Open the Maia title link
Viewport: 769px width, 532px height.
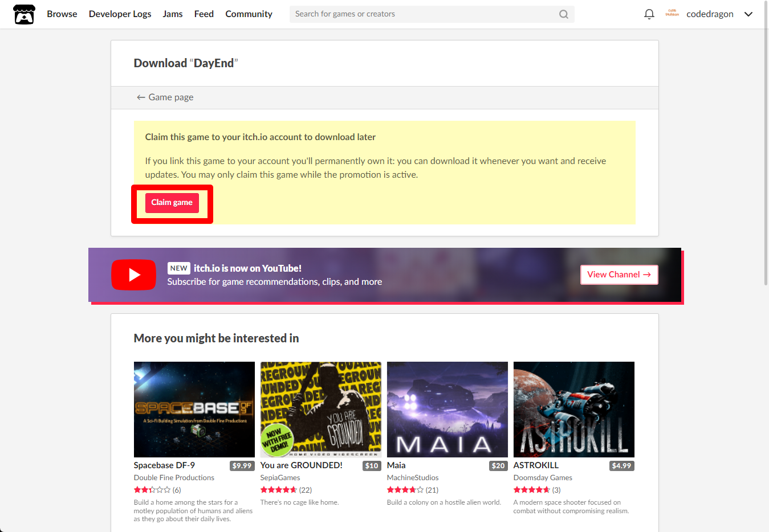pos(396,465)
